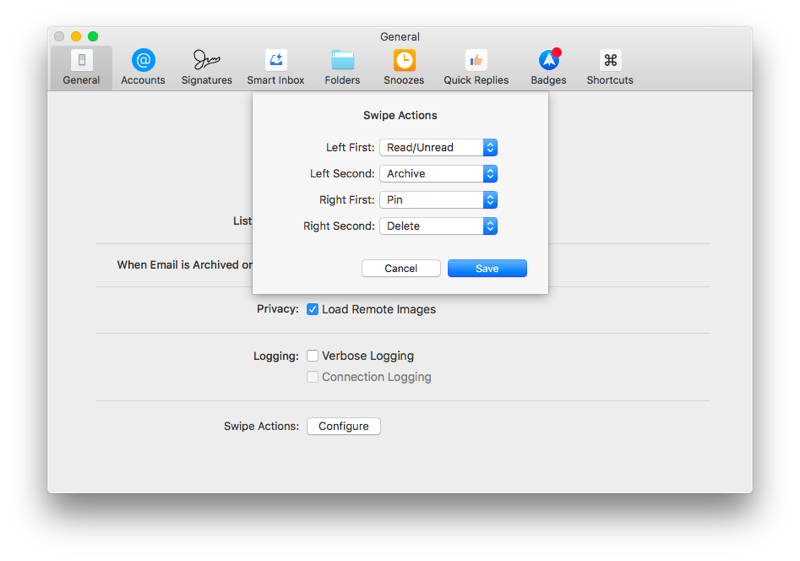The width and height of the screenshot is (800, 561).
Task: Click the Swipe Actions Configure button
Action: coord(343,426)
